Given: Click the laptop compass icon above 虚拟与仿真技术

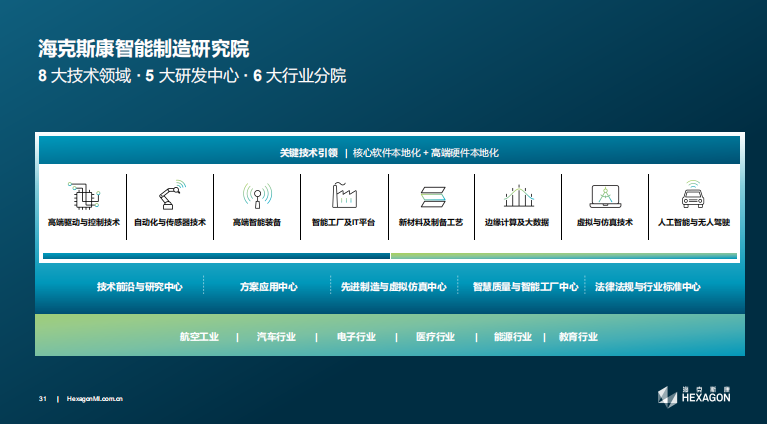Looking at the screenshot, I should coord(605,196).
